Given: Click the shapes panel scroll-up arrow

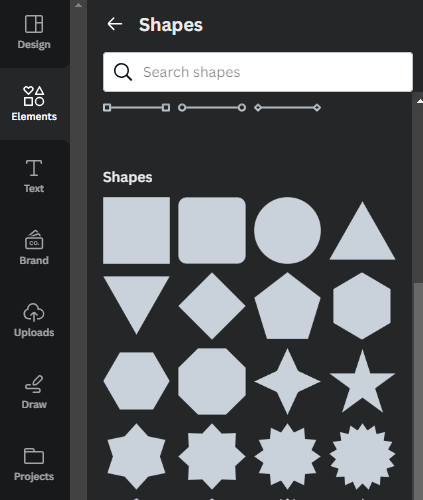Looking at the screenshot, I should [x=419, y=101].
